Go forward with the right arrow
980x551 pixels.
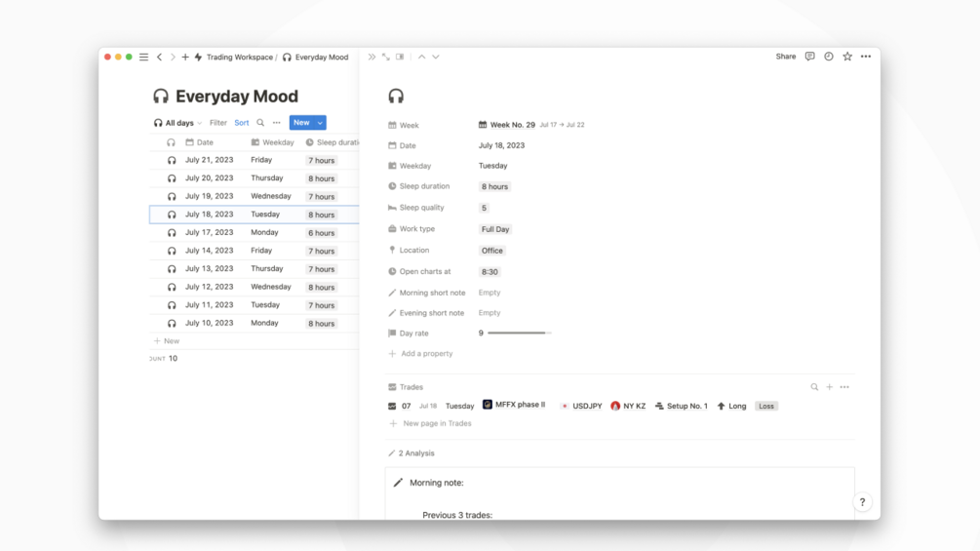pos(173,57)
